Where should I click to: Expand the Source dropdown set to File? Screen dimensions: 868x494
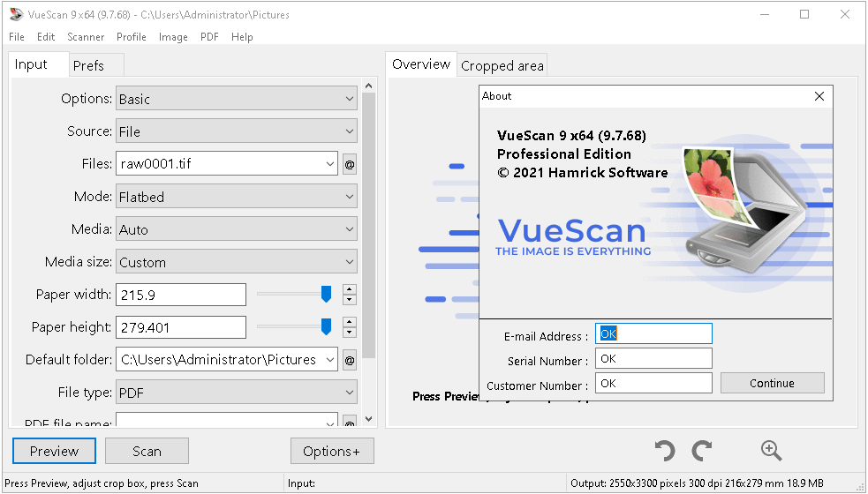pyautogui.click(x=237, y=131)
